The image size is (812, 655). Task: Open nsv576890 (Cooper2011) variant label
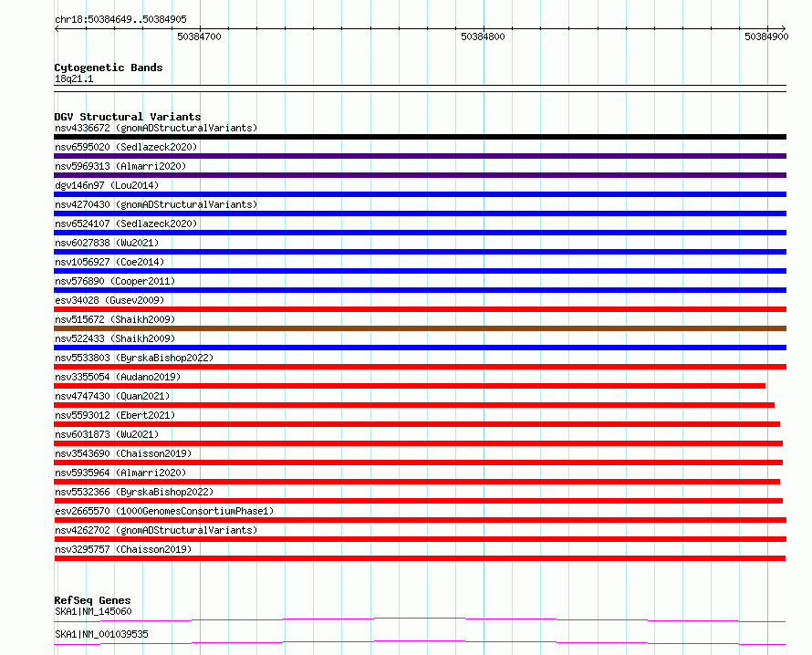(x=115, y=281)
